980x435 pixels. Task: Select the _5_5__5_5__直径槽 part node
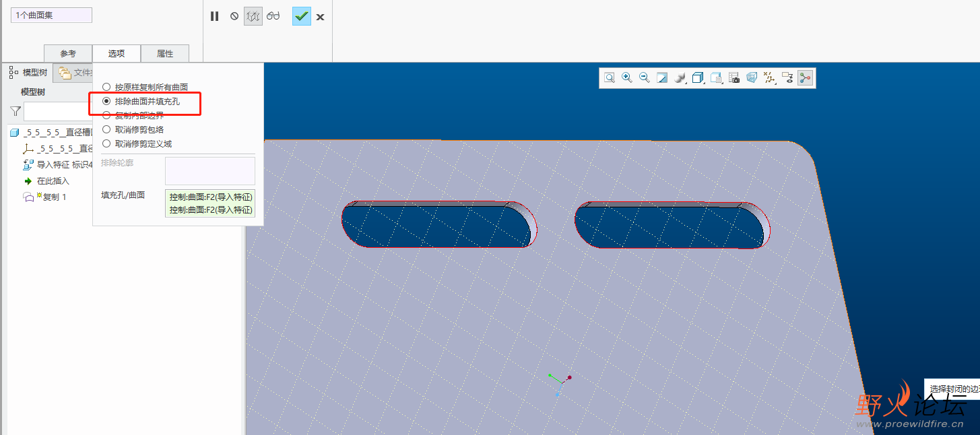[x=51, y=133]
